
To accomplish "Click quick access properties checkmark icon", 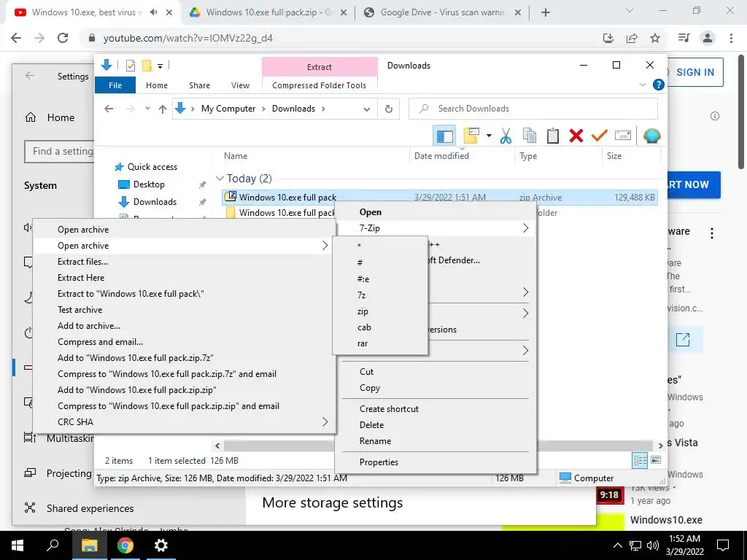I will (130, 65).
